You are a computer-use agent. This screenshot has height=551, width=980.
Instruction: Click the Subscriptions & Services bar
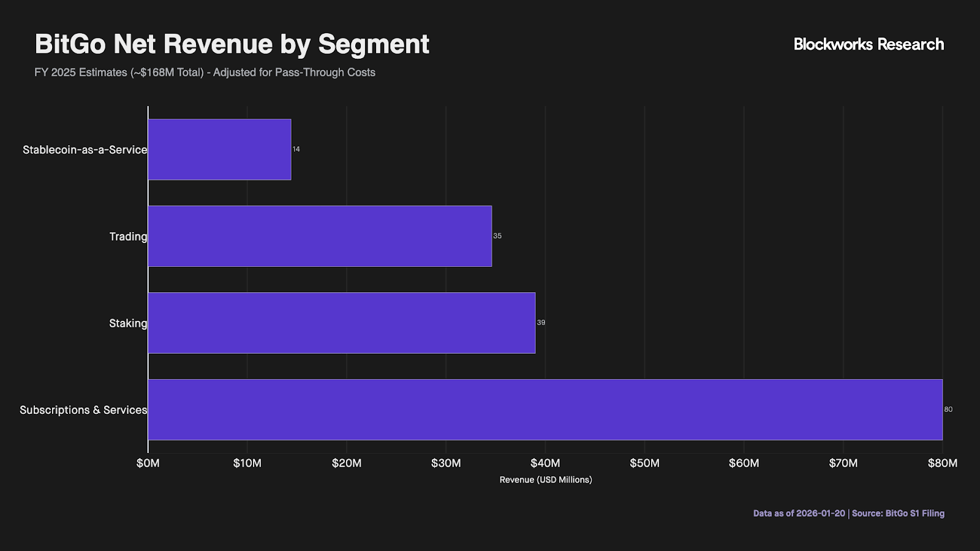coord(545,410)
